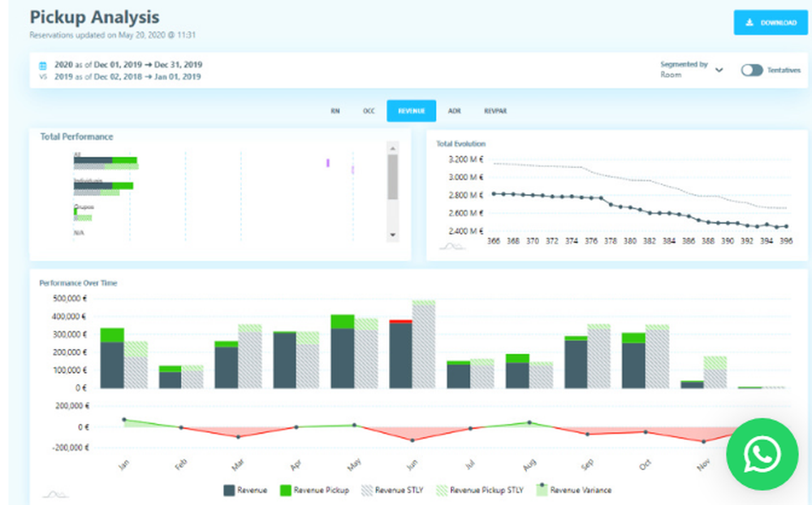Toggle Revenue Variance legend marker
Viewport: 812px width, 505px height.
(x=542, y=490)
